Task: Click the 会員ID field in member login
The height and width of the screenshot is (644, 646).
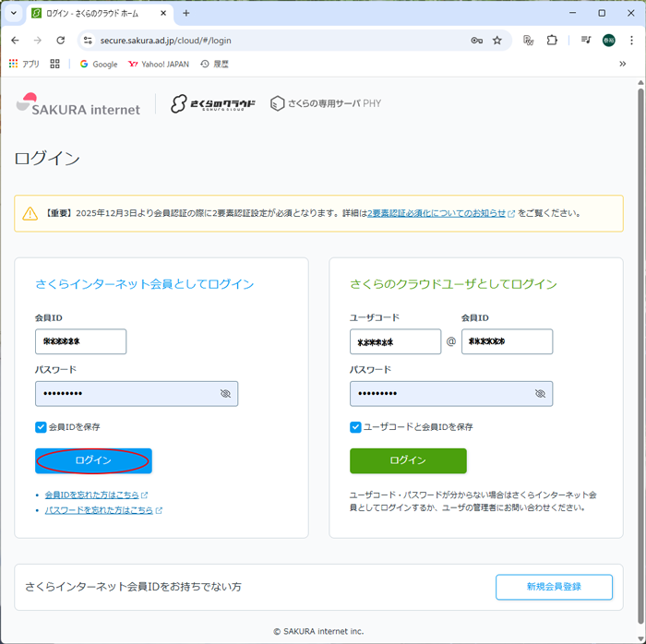Action: tap(81, 341)
